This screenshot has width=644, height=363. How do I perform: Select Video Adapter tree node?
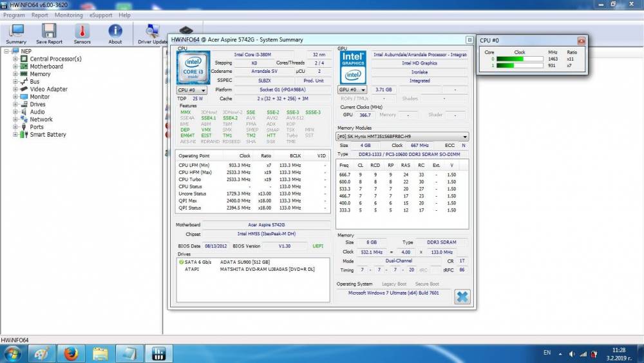tap(48, 89)
